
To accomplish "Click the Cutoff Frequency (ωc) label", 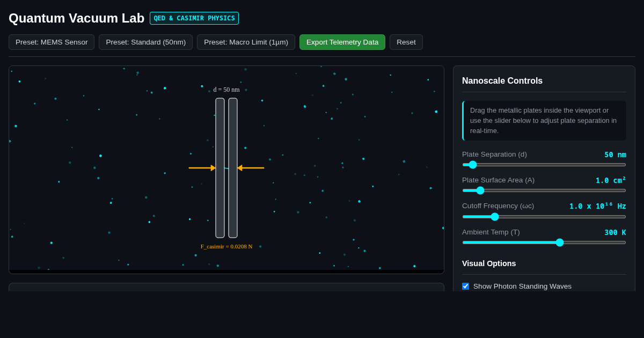I will pos(498,206).
